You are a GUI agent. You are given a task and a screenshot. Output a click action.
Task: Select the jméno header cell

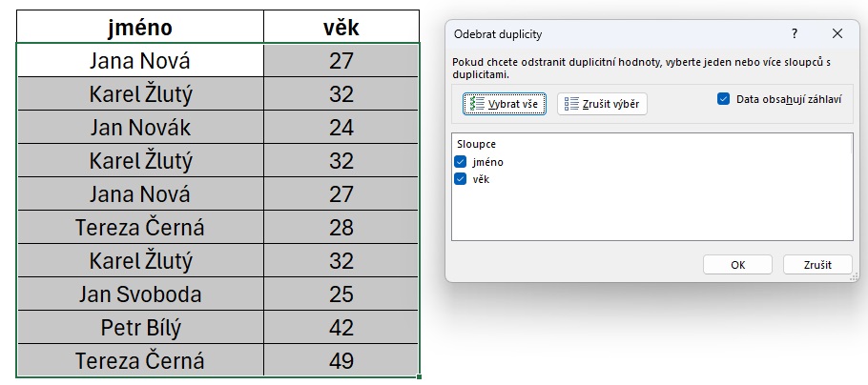click(x=140, y=26)
